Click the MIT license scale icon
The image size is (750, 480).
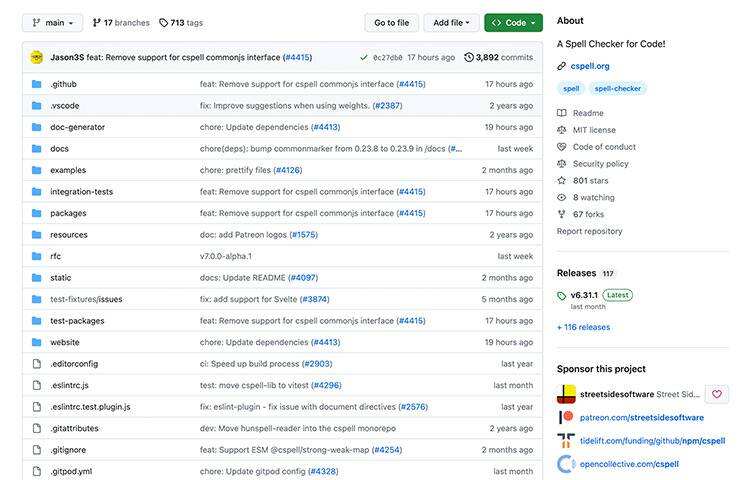click(562, 130)
